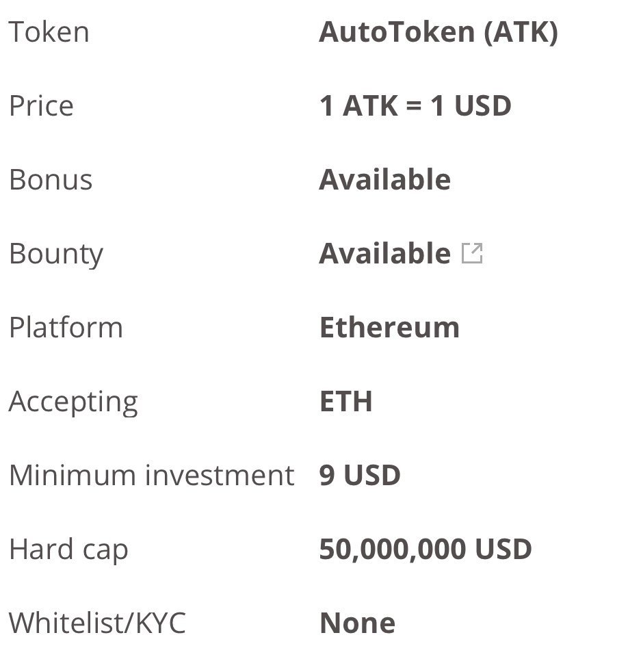Select the ETH accepted currency value
This screenshot has width=628, height=672.
tap(346, 402)
